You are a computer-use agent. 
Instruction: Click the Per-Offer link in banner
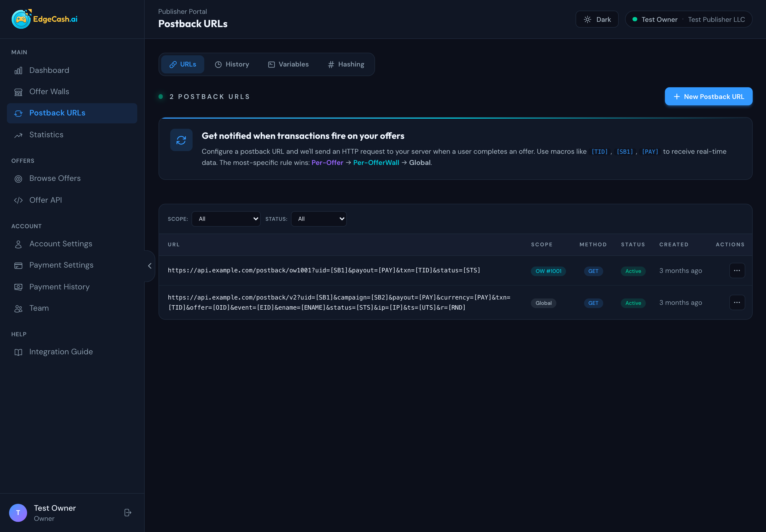[327, 163]
